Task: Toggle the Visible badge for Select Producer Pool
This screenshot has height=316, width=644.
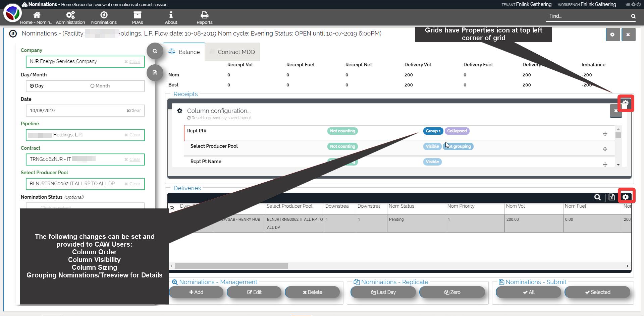Action: click(432, 146)
